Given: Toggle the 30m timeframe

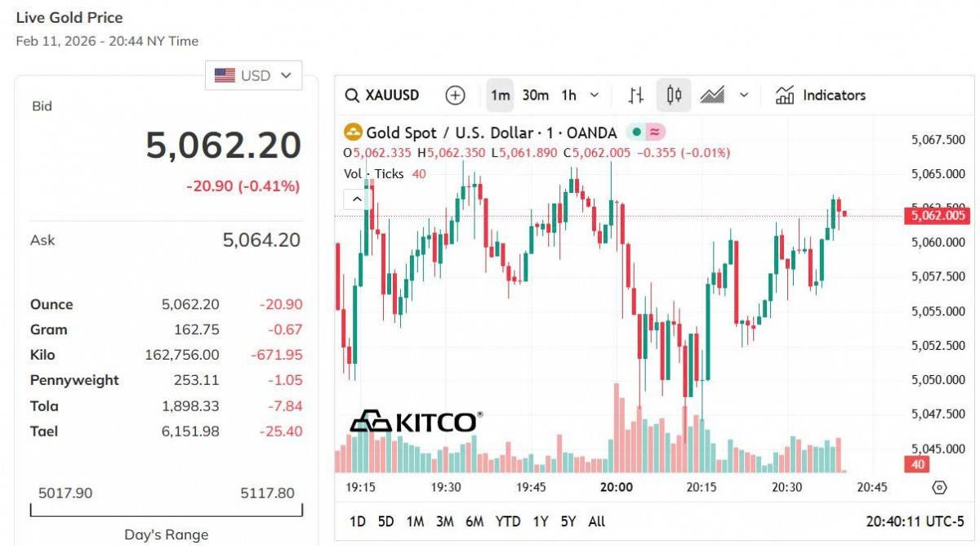Looking at the screenshot, I should click(535, 96).
